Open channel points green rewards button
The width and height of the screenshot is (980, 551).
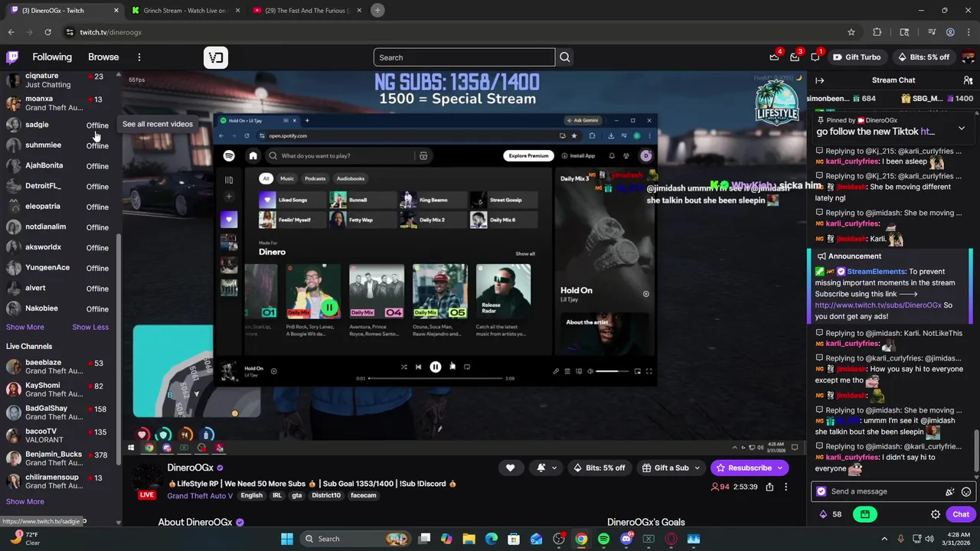click(x=865, y=514)
